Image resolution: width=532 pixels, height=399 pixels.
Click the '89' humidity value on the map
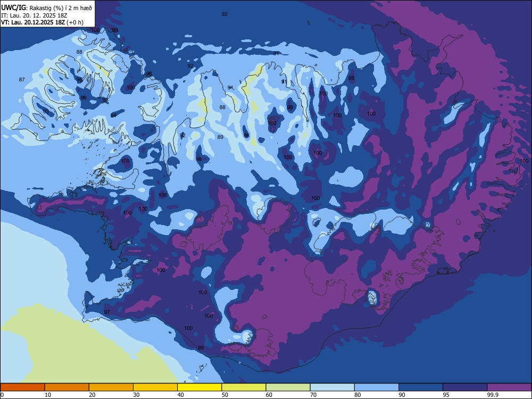click(x=221, y=137)
